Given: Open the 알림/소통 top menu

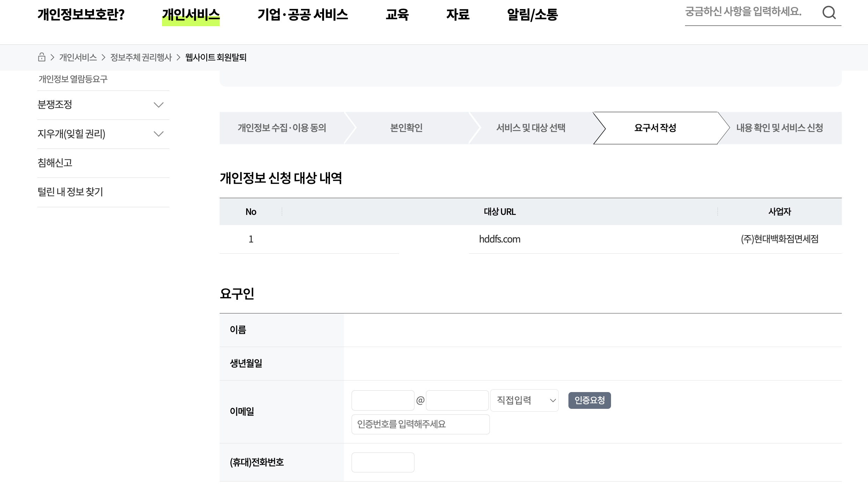Looking at the screenshot, I should pyautogui.click(x=532, y=15).
